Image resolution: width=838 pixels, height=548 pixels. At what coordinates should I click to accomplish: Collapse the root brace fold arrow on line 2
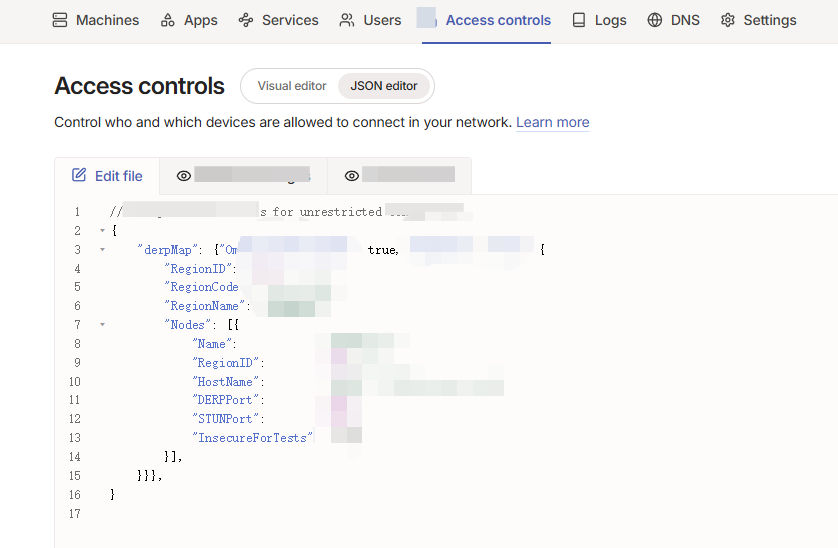point(102,231)
